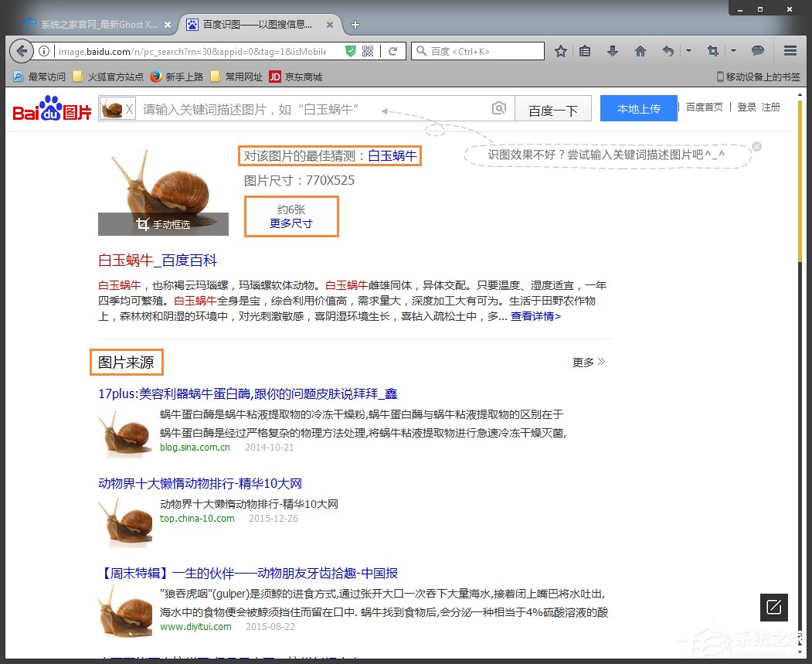Image resolution: width=812 pixels, height=664 pixels.
Task: Open the Firefox hamburger menu
Action: pyautogui.click(x=790, y=50)
